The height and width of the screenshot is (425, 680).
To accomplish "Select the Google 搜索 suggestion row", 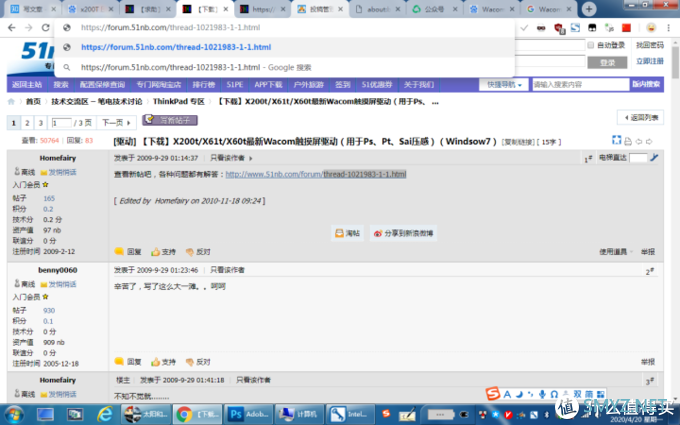I will tap(284, 67).
